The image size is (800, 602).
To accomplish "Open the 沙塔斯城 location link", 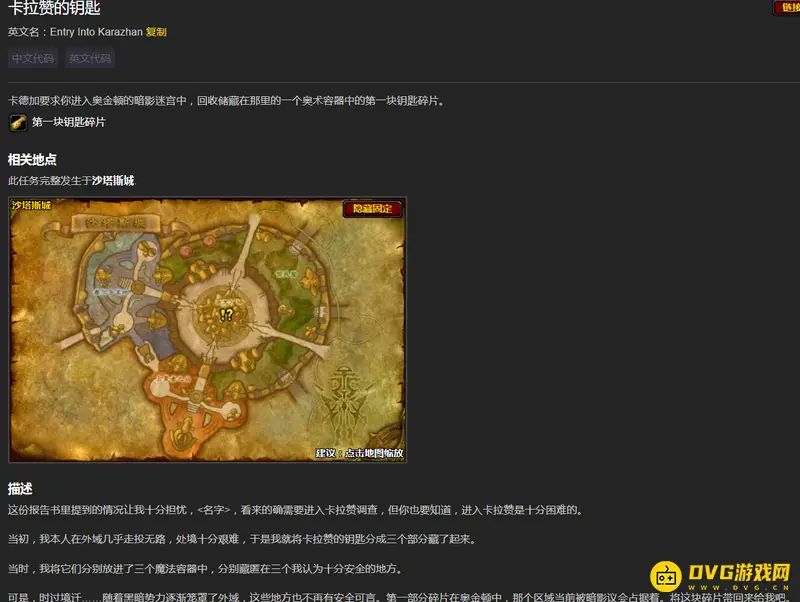I will point(113,181).
